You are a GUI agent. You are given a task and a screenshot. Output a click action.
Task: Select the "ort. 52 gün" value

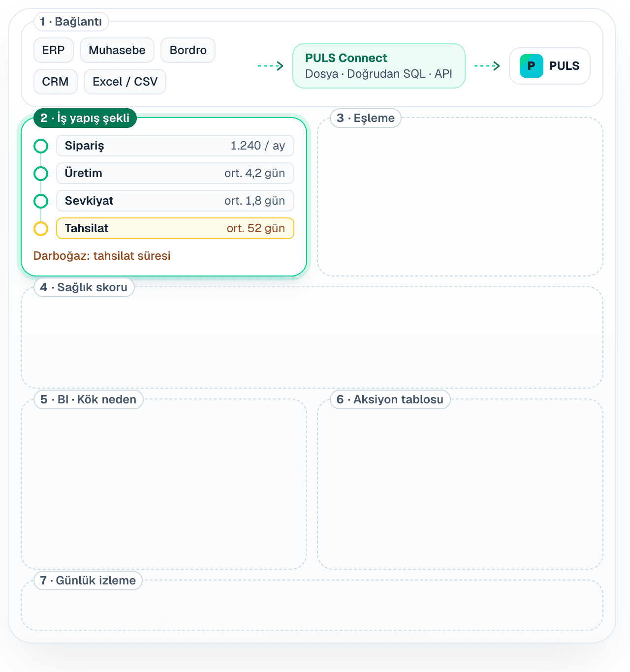click(256, 228)
